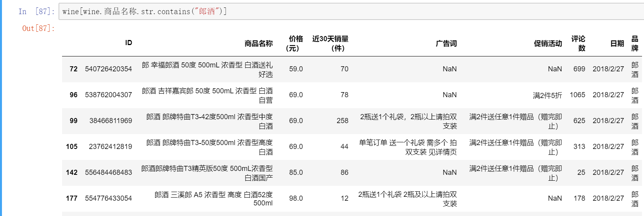644x216 pixels.
Task: Click sales value 86
Action: pyautogui.click(x=344, y=172)
